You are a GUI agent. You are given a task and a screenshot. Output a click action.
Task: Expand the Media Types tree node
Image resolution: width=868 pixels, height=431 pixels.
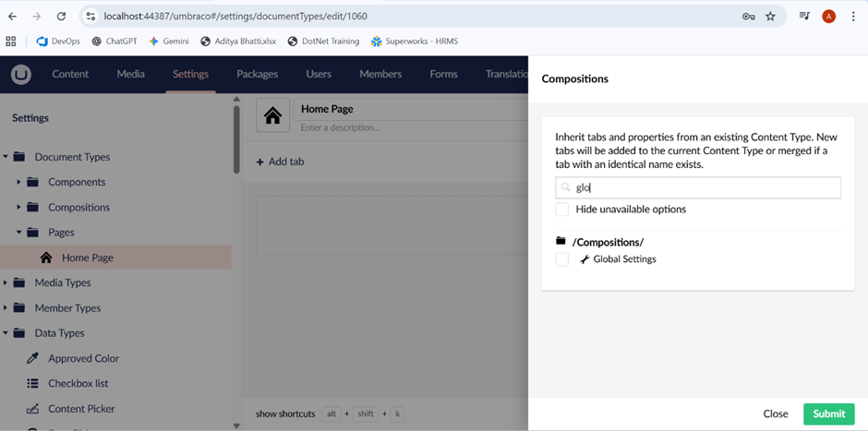(5, 282)
